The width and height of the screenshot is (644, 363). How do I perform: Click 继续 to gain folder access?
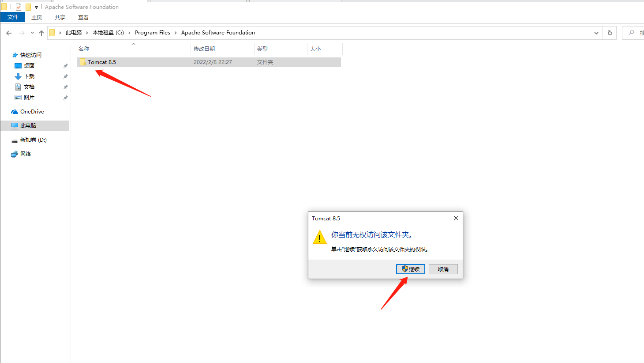point(411,269)
